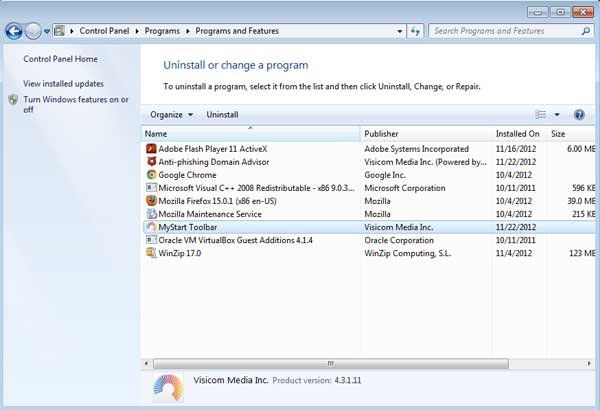Sort by the Installed On column

point(519,134)
